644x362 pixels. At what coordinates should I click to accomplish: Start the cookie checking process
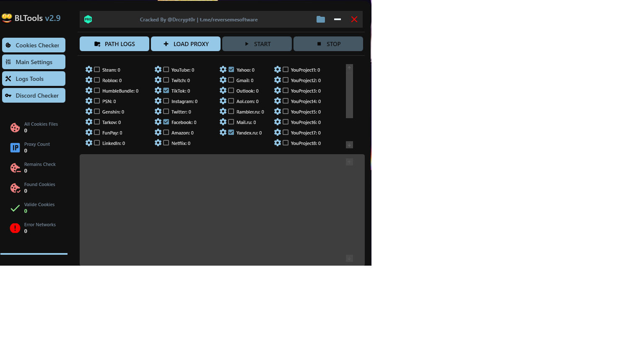tap(257, 44)
